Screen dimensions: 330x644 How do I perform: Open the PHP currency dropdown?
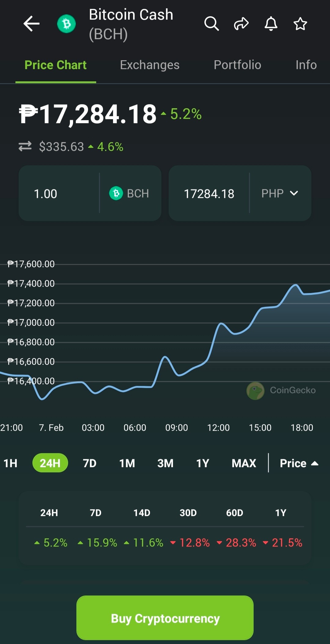pos(280,193)
